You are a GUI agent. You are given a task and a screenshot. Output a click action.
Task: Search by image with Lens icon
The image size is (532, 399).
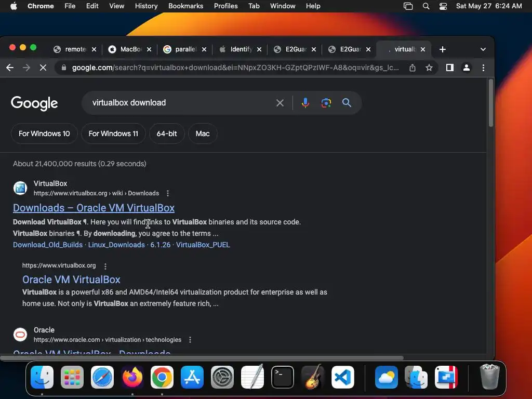click(326, 103)
